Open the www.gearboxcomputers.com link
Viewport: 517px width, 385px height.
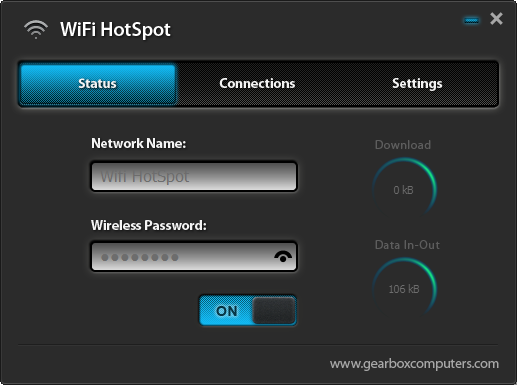point(414,364)
